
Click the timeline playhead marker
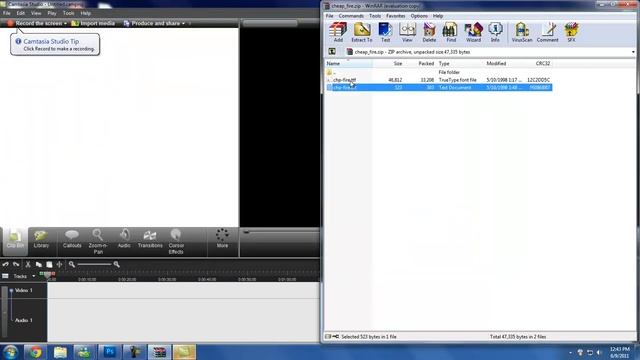(x=48, y=276)
